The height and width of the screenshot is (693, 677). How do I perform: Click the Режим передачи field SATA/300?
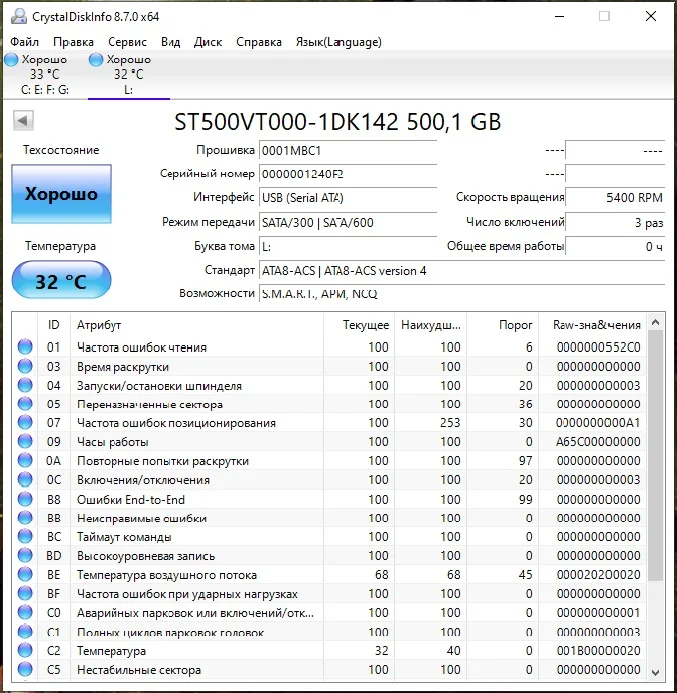pyautogui.click(x=348, y=222)
